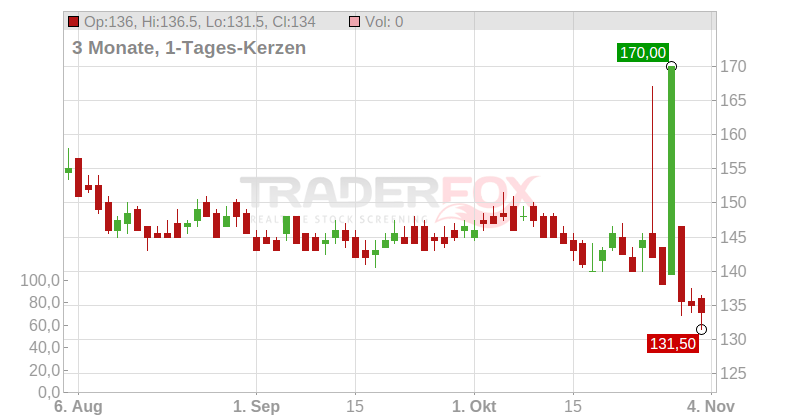Click the 100,0 volume axis label
Screen dimensions: 800x420
click(x=41, y=280)
